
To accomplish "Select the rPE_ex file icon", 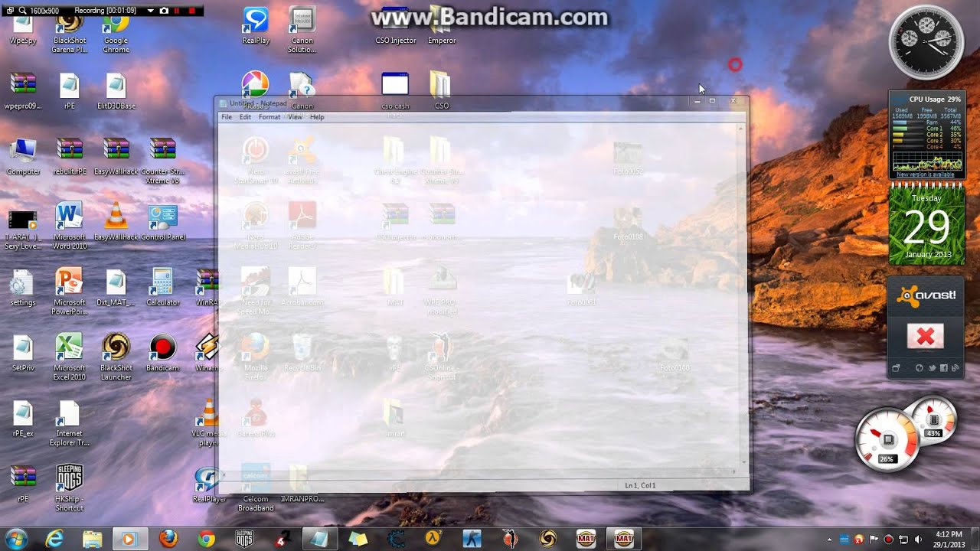I will click(x=23, y=419).
